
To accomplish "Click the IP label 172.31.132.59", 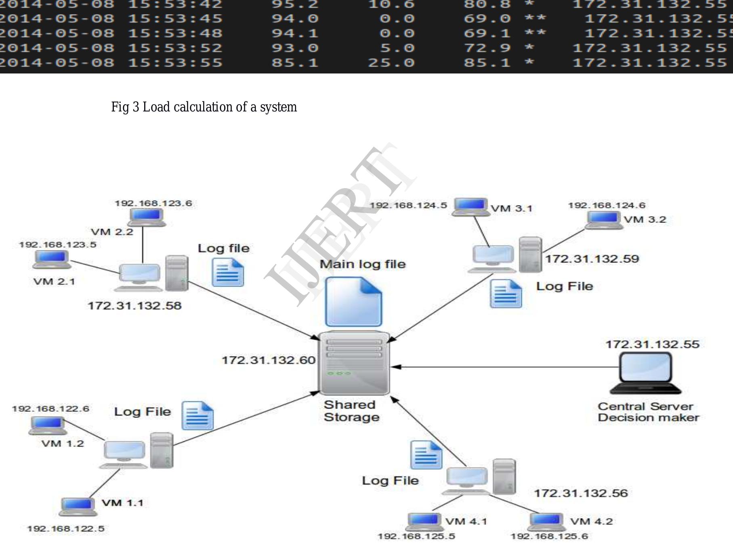I will click(592, 259).
